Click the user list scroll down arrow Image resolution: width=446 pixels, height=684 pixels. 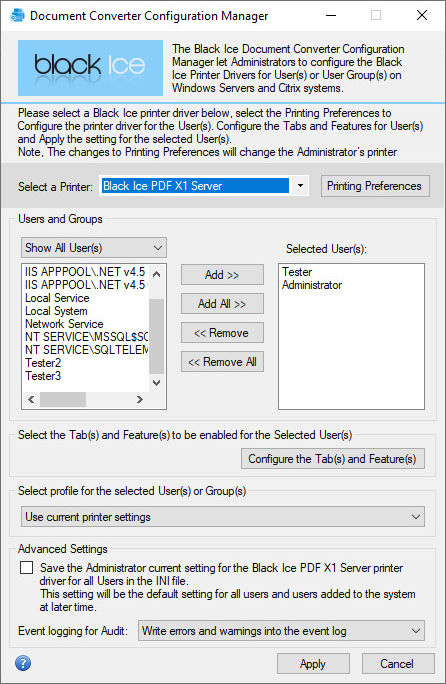[x=157, y=383]
